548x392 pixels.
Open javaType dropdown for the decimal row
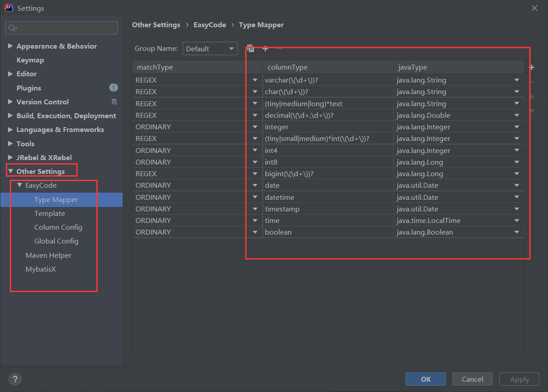coord(517,116)
